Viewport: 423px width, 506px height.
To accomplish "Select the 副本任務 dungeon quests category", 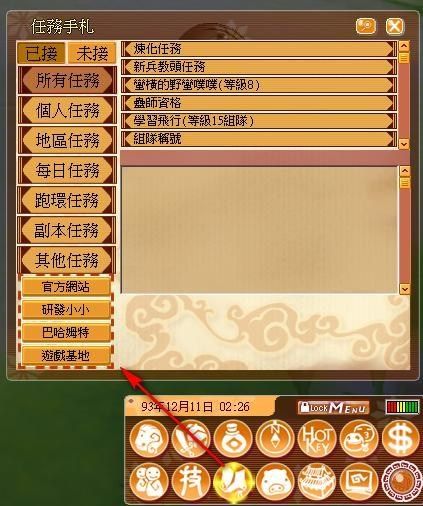I will 67,230.
